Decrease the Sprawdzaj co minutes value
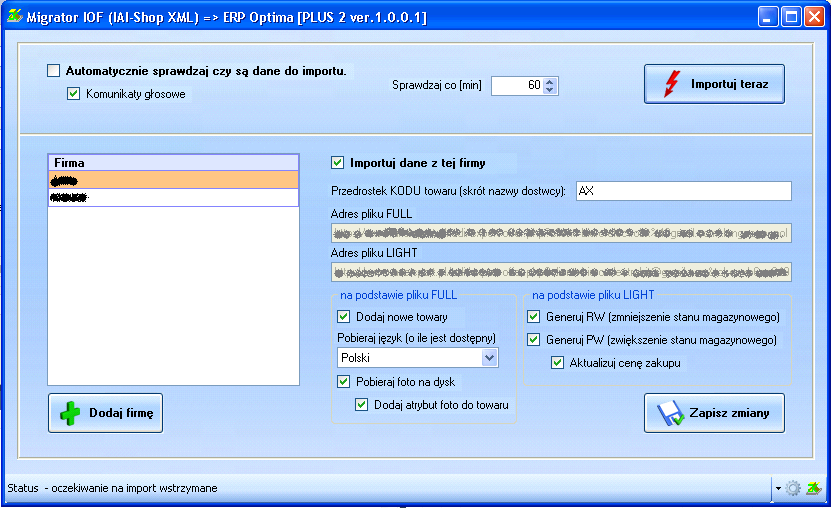Image resolution: width=831 pixels, height=508 pixels. tap(551, 90)
